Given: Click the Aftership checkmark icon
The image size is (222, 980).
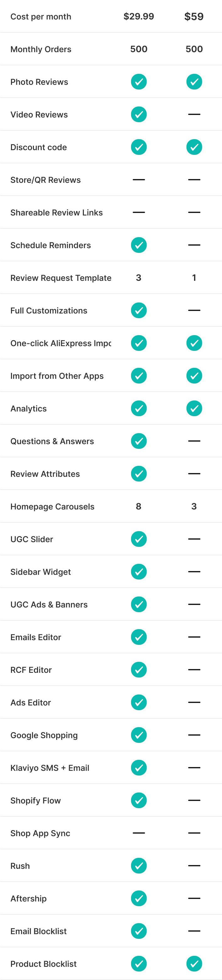Looking at the screenshot, I should pyautogui.click(x=139, y=899).
